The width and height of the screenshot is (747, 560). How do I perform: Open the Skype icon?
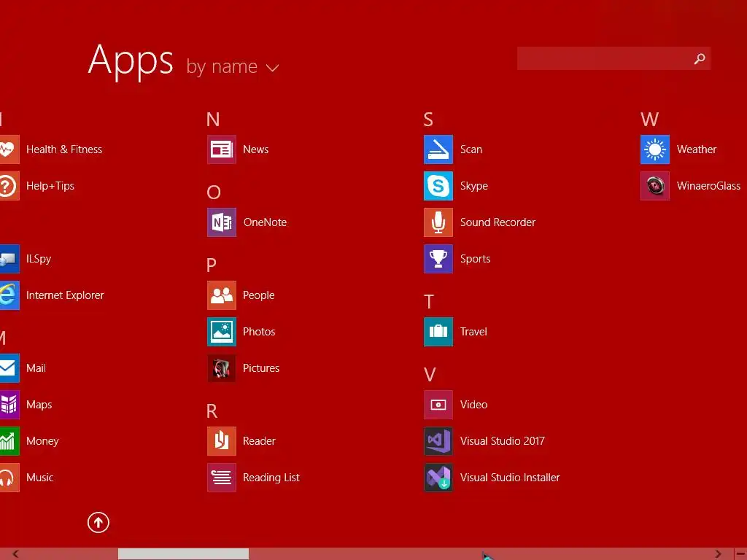pos(438,186)
